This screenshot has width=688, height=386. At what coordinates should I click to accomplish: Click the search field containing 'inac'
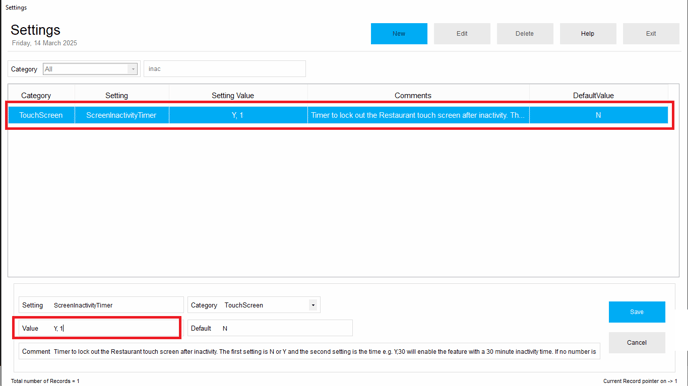225,69
